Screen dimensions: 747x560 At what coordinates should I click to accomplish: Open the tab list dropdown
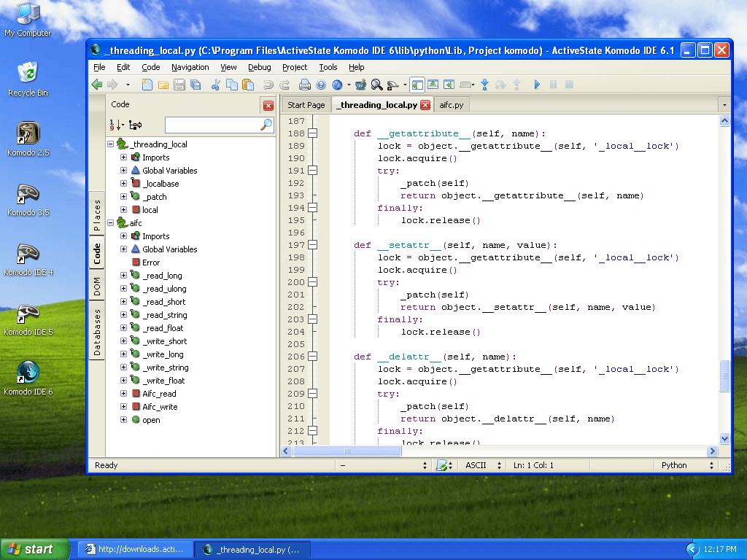724,105
